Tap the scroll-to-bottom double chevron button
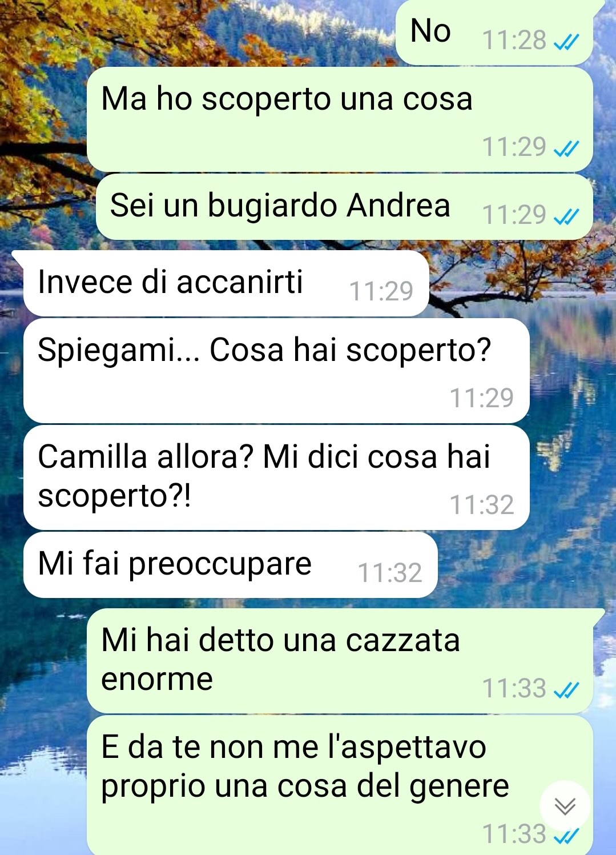 click(x=565, y=806)
